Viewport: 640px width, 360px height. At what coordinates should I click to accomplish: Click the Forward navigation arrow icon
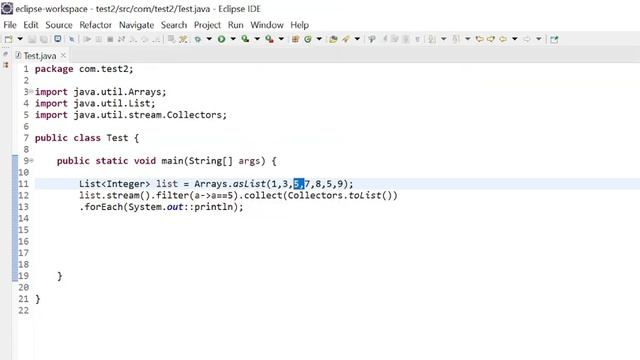527,39
